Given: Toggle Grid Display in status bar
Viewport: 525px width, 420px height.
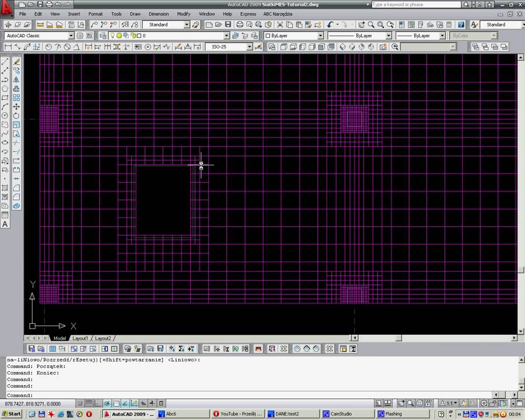Looking at the screenshot, I should [89, 403].
